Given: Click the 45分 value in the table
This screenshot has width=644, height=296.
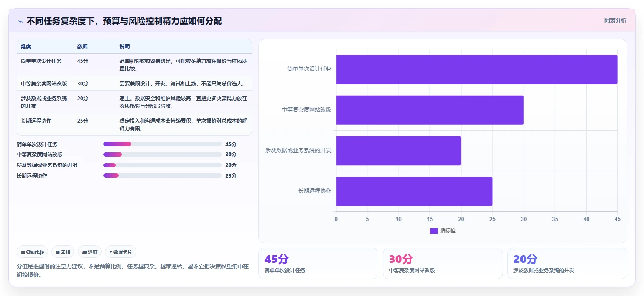Looking at the screenshot, I should (83, 61).
